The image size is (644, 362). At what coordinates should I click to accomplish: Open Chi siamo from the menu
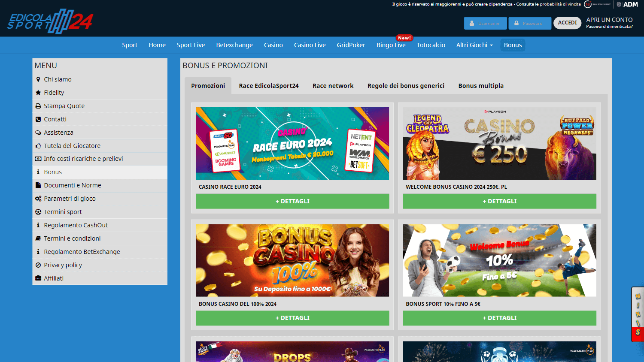[x=100, y=79]
